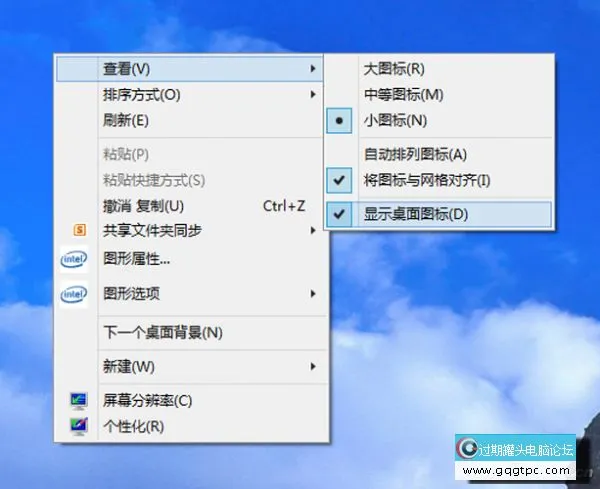Click the Intel logo next to 图形选项
This screenshot has height=489, width=600.
(x=74, y=294)
